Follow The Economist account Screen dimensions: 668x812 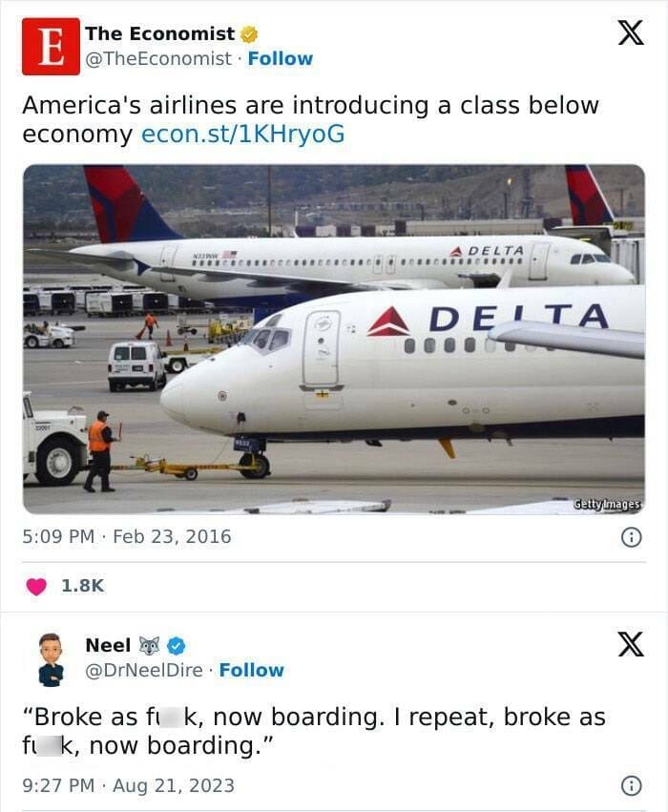(280, 58)
